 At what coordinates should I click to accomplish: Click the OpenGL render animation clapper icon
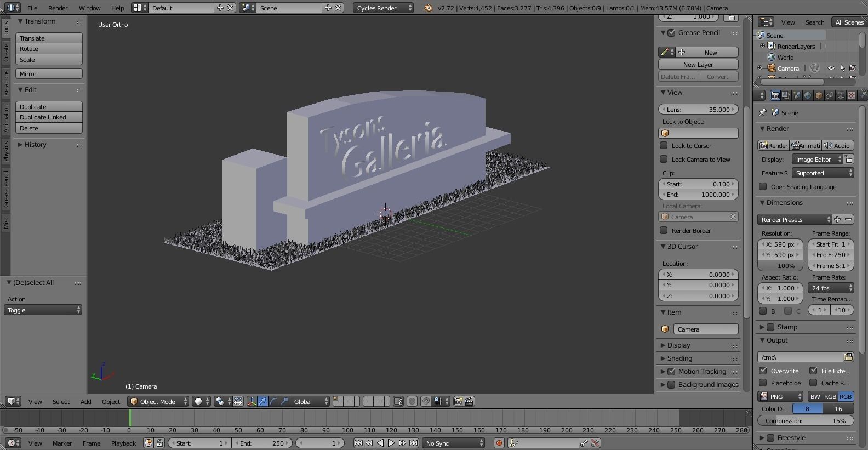point(469,401)
